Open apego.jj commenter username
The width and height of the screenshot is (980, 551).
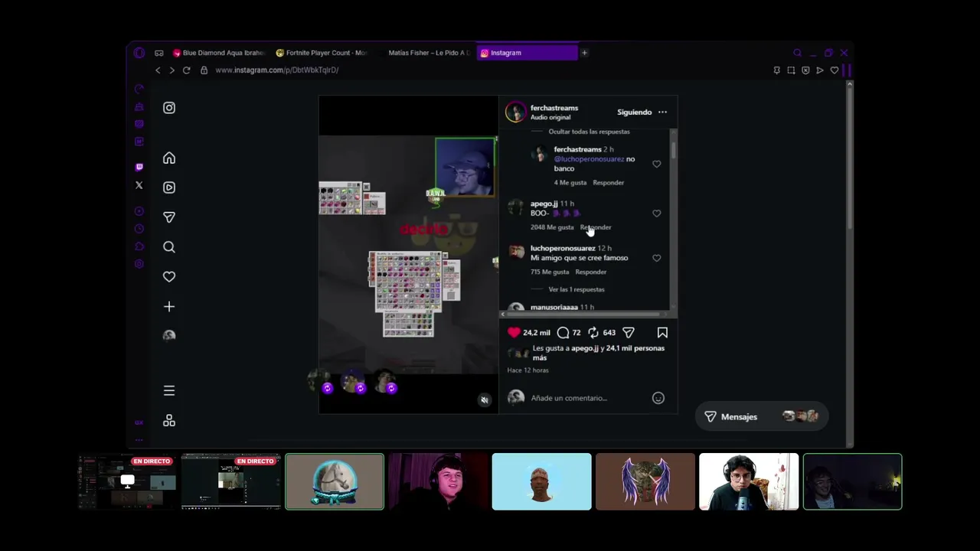click(x=544, y=204)
